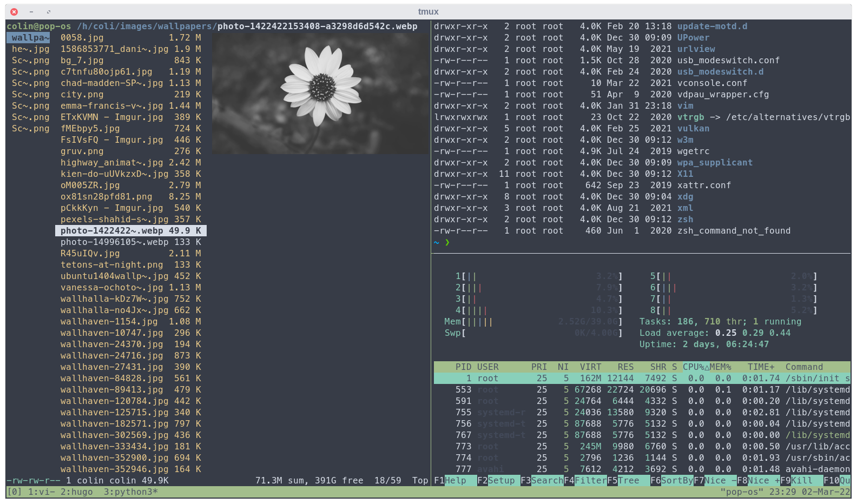Click CPU 1 usage meter in htop
This screenshot has width=857, height=504.
coord(539,276)
